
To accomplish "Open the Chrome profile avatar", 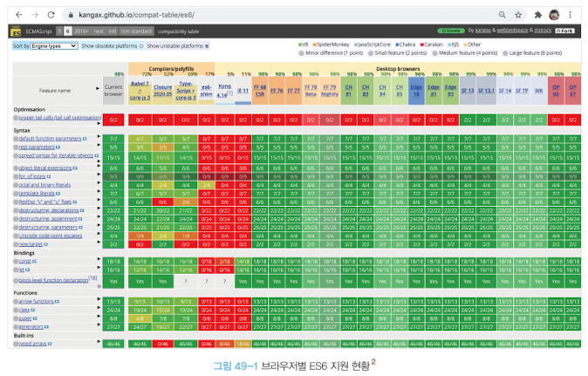I will (554, 15).
